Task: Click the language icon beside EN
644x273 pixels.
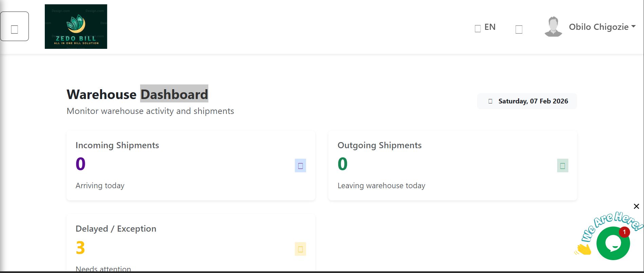Action: click(x=477, y=28)
